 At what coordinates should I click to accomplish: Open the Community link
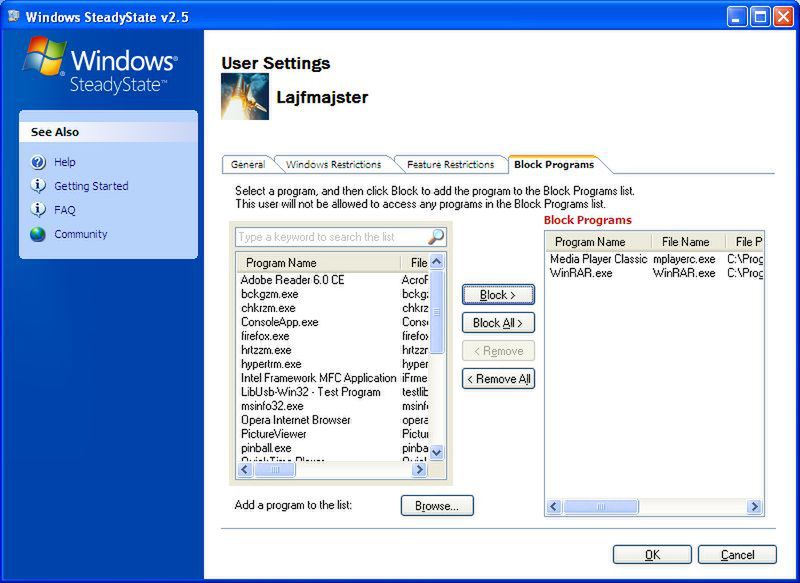click(x=81, y=234)
